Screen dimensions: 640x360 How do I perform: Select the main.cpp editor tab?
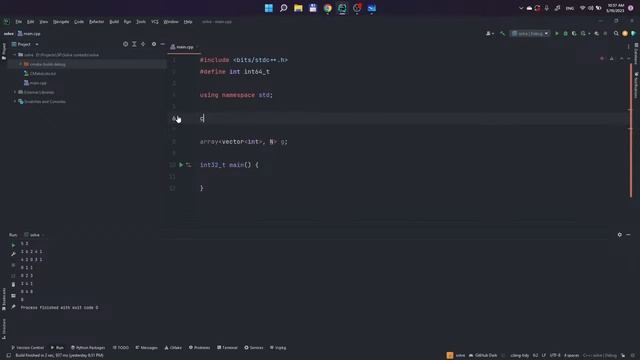point(183,47)
